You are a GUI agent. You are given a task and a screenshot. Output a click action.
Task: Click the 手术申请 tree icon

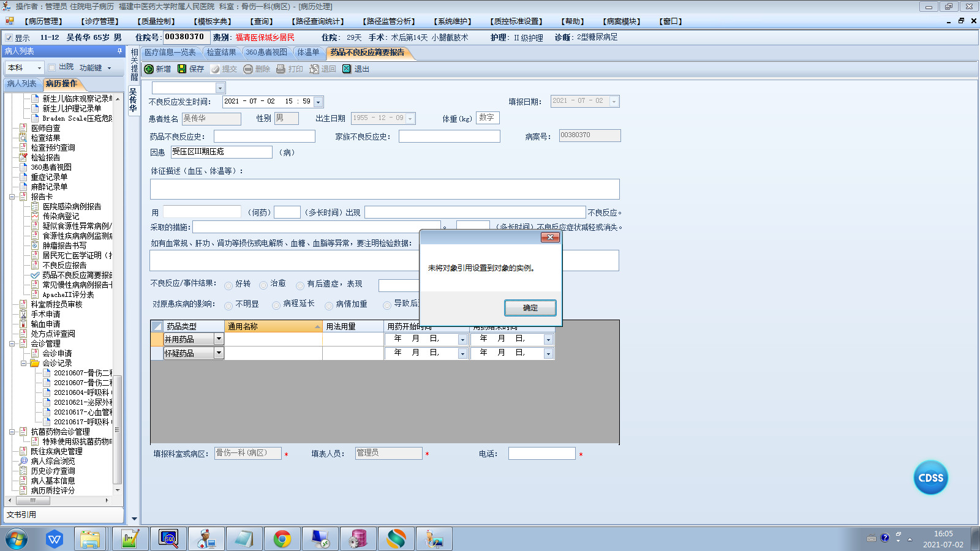(x=23, y=314)
